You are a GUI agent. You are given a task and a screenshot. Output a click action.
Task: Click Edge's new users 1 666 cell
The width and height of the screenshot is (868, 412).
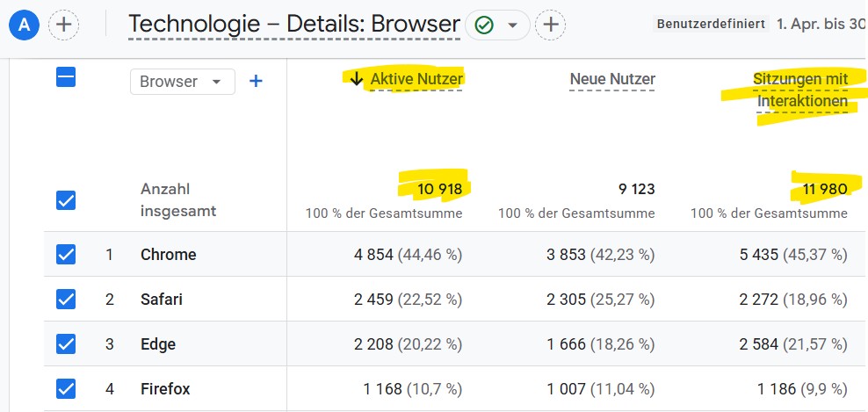[601, 344]
